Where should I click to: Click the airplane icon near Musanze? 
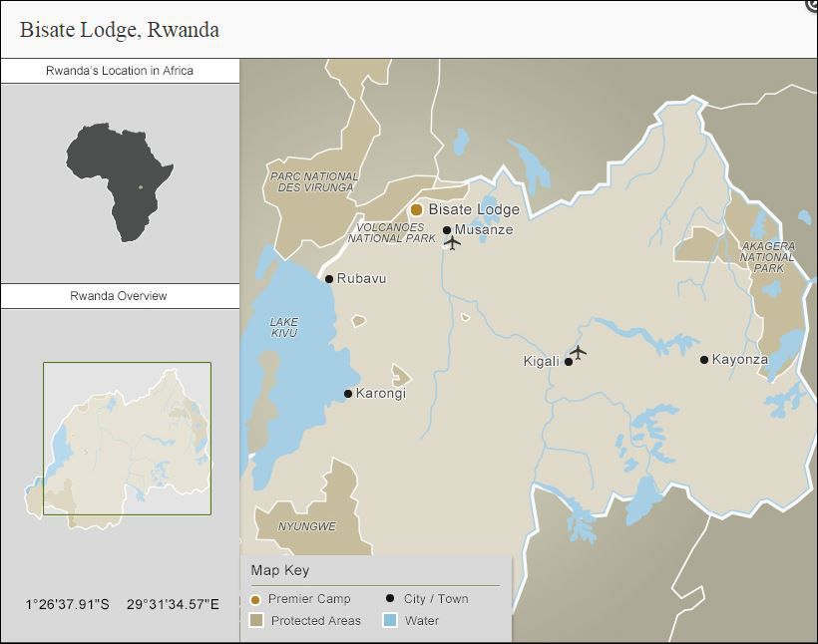[452, 242]
